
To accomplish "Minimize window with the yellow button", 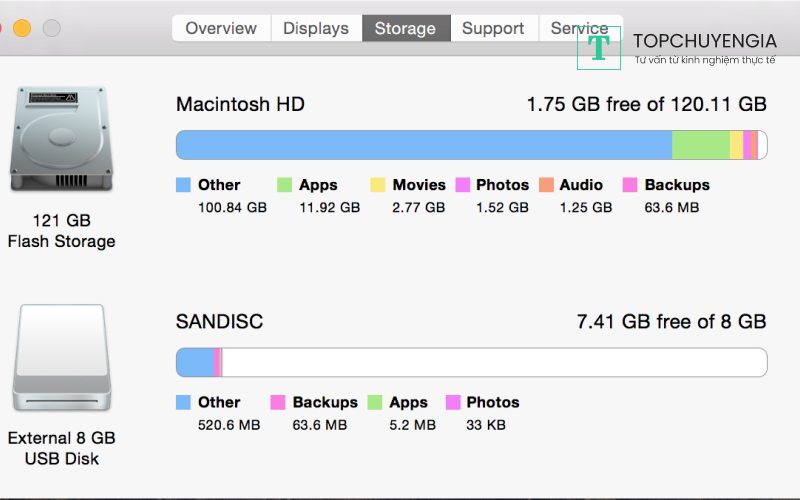I will (x=22, y=28).
